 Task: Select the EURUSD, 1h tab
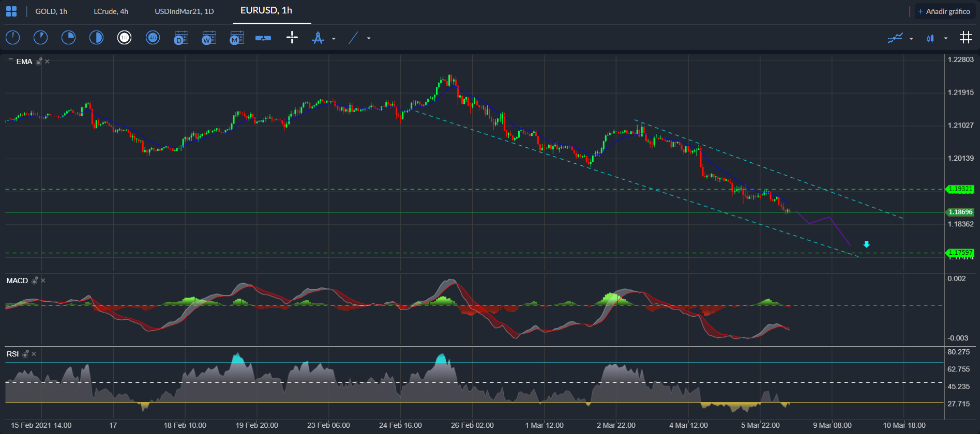[x=266, y=10]
